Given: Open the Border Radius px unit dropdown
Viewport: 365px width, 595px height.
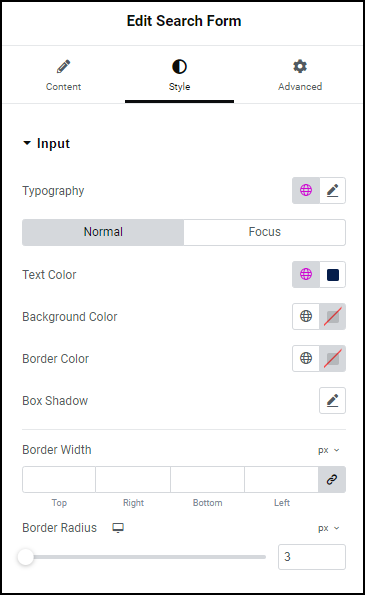Looking at the screenshot, I should (x=329, y=528).
